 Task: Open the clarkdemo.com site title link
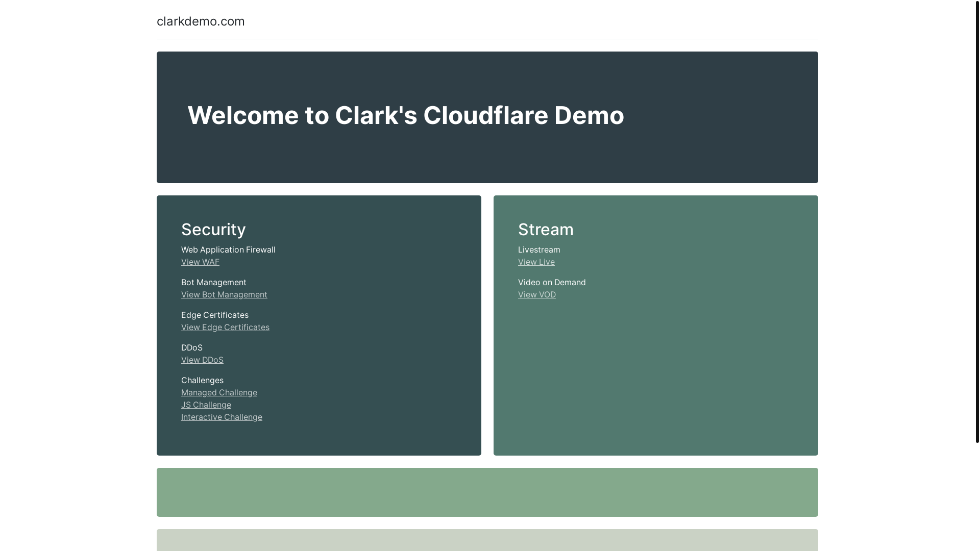point(201,21)
